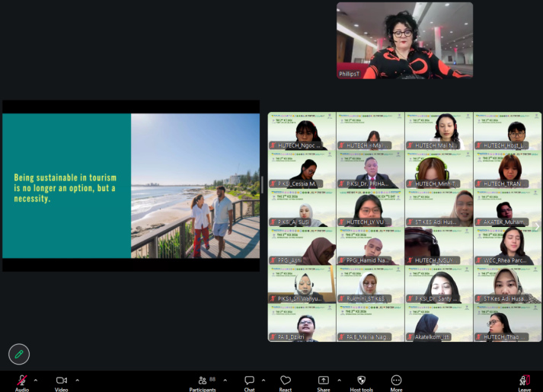Select WCC_Rhea participant video tile

507,246
